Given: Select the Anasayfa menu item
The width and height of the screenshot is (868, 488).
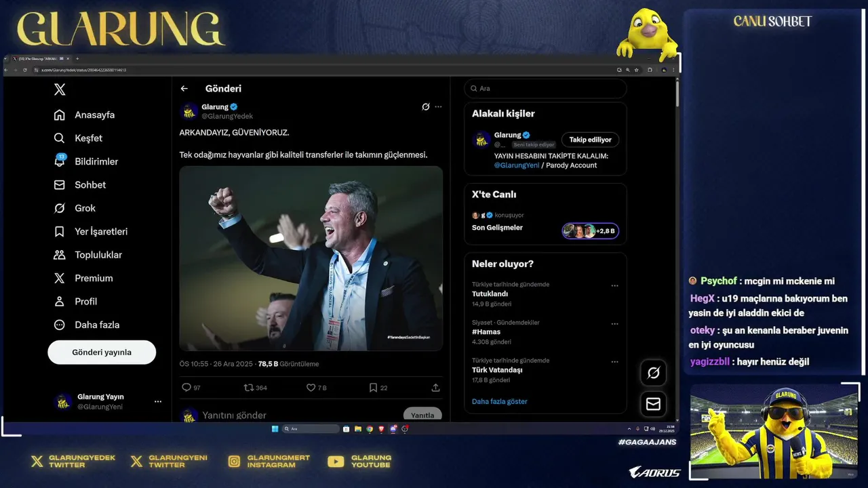Looking at the screenshot, I should point(84,115).
